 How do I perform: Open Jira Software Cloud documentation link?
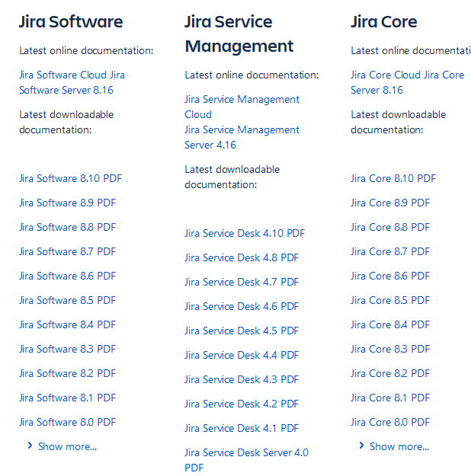click(62, 75)
